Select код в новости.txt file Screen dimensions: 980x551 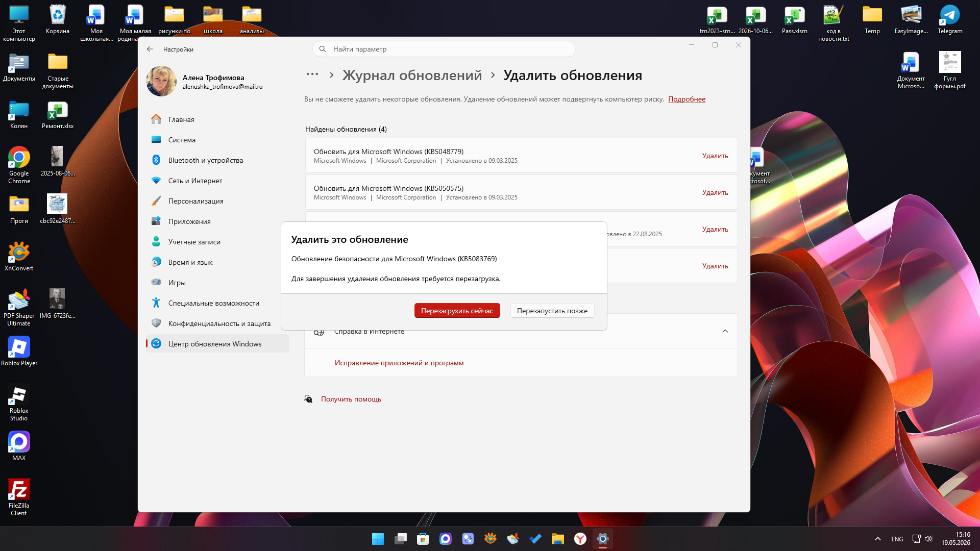(834, 23)
